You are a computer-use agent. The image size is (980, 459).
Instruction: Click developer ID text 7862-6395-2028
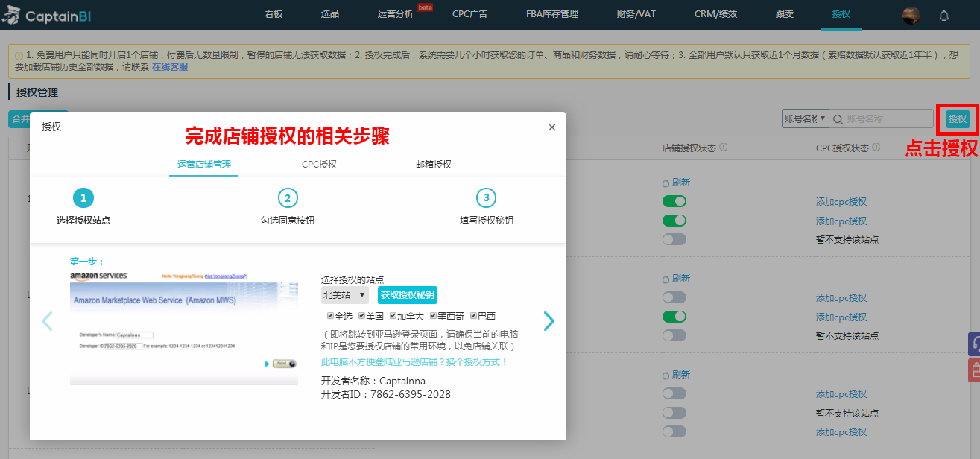pyautogui.click(x=410, y=394)
